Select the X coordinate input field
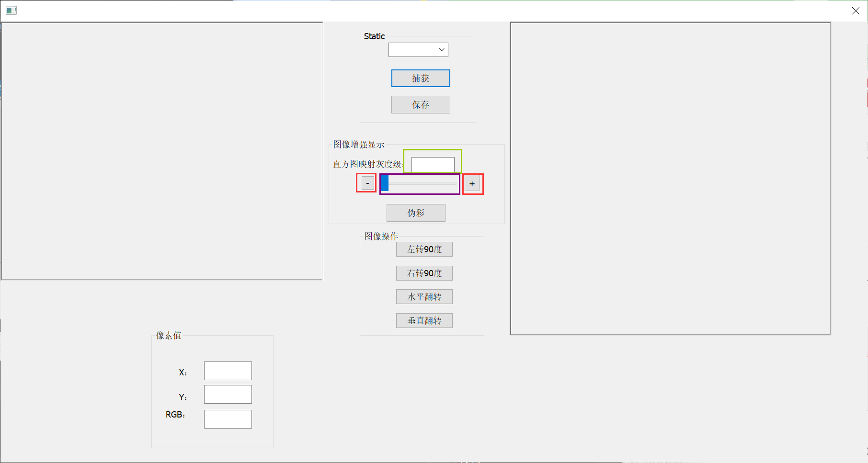Image resolution: width=868 pixels, height=463 pixels. (228, 371)
